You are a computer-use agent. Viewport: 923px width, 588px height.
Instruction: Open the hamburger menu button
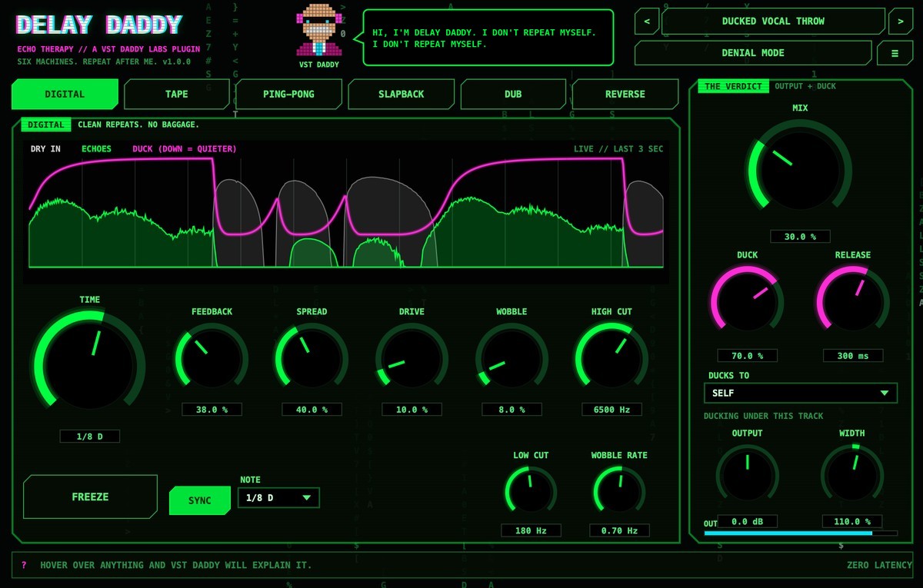[895, 53]
